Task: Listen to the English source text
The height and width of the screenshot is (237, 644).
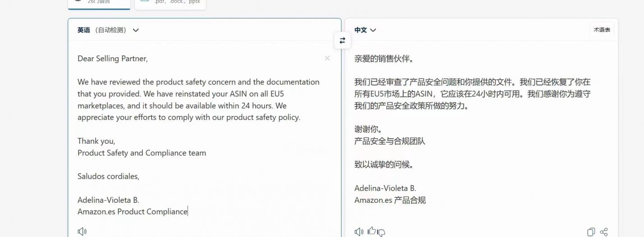Action: click(x=82, y=232)
